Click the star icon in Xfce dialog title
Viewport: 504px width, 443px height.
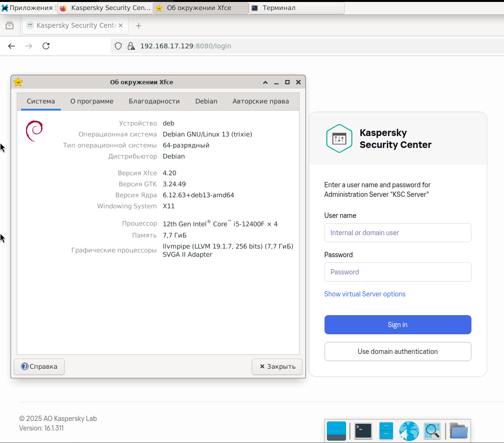pyautogui.click(x=18, y=82)
